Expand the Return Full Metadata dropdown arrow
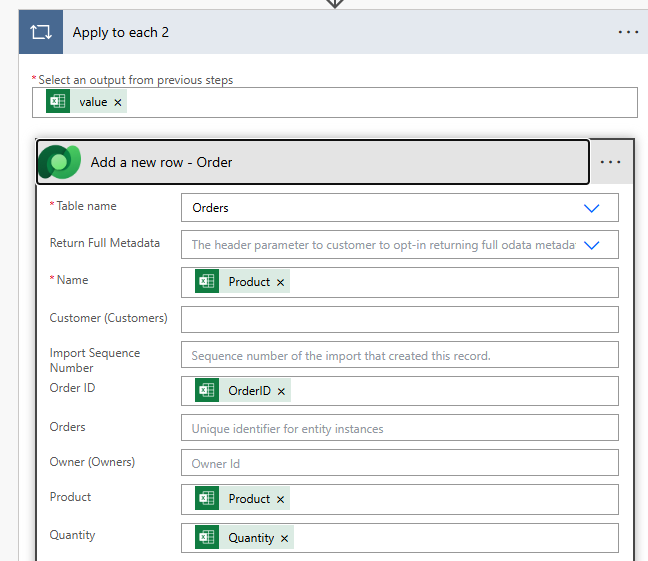 (591, 245)
